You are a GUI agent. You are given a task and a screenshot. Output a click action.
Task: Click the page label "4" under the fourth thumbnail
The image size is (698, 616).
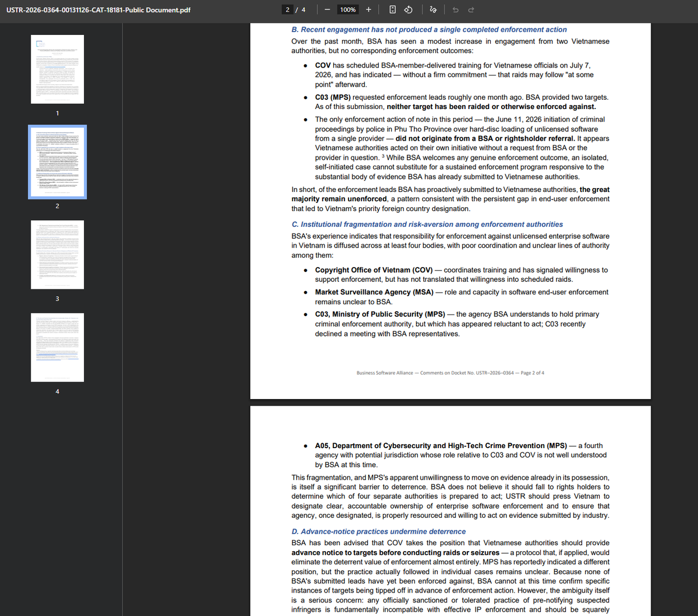[x=57, y=391]
